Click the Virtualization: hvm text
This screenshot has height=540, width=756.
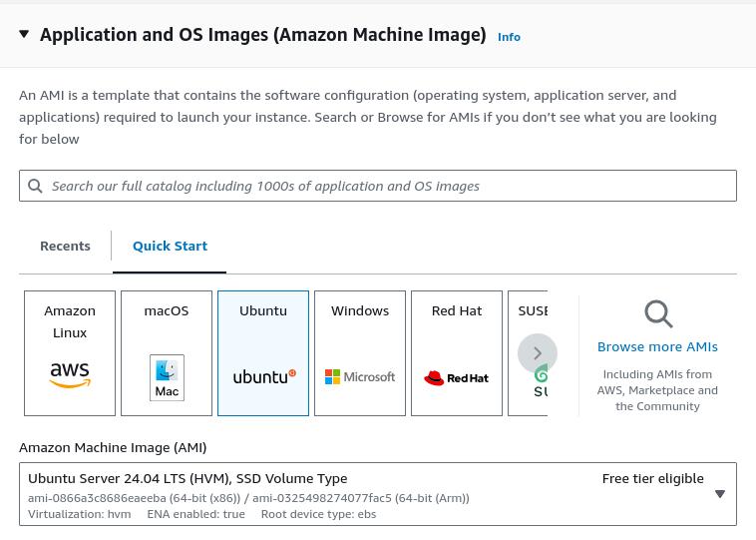[79, 514]
